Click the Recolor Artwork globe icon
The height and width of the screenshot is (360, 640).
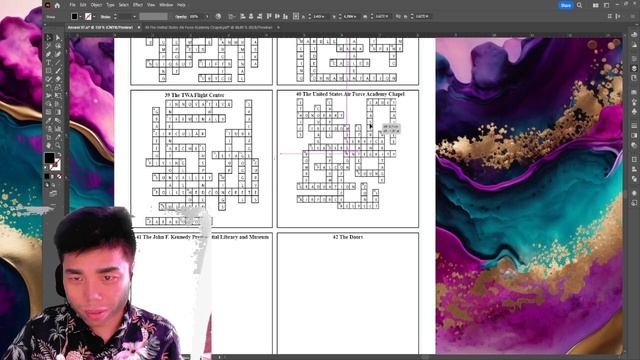[218, 16]
